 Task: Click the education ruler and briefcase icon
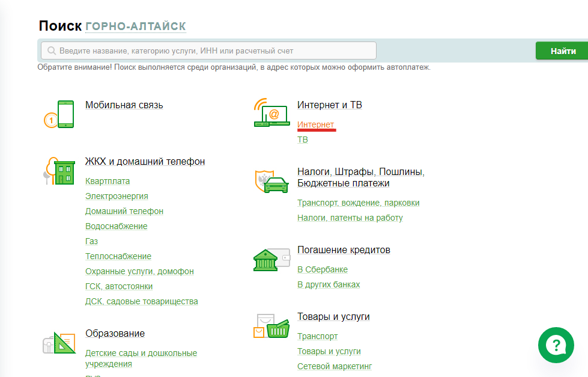(x=59, y=343)
